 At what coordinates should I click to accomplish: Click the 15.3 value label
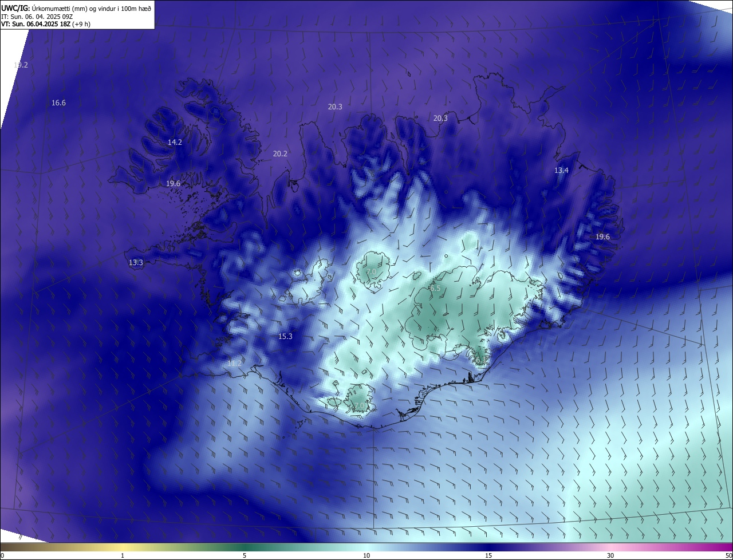click(285, 336)
